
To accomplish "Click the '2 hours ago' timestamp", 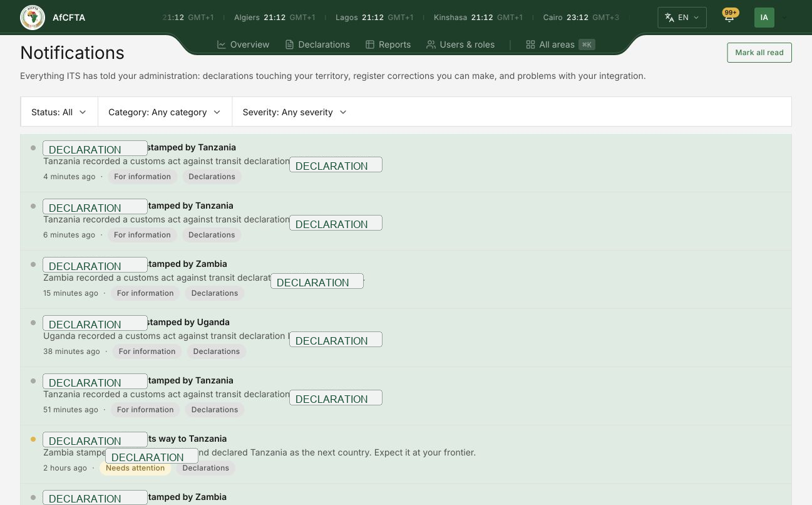I will pyautogui.click(x=65, y=468).
